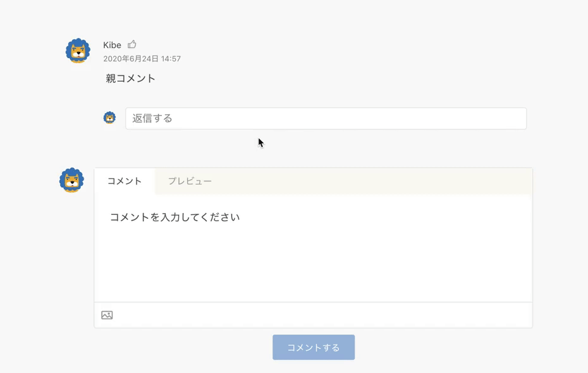Switch to the コメント tab
588x373 pixels.
125,181
